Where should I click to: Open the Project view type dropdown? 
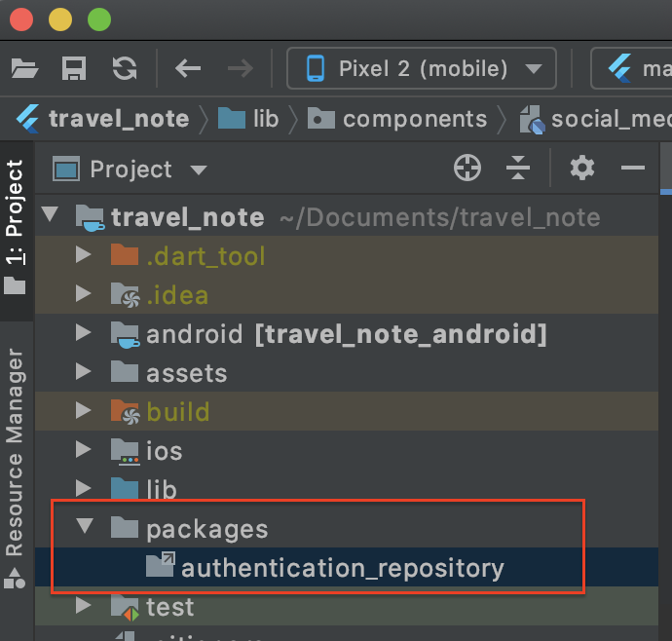130,169
